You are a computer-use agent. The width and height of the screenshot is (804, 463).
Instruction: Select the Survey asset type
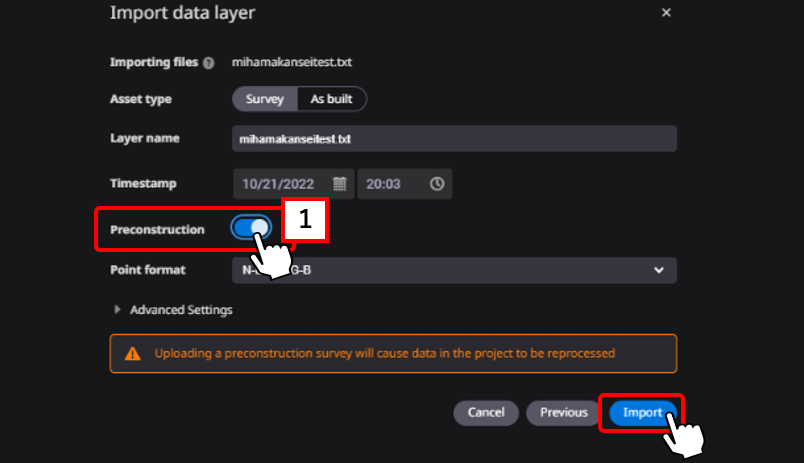(x=265, y=99)
